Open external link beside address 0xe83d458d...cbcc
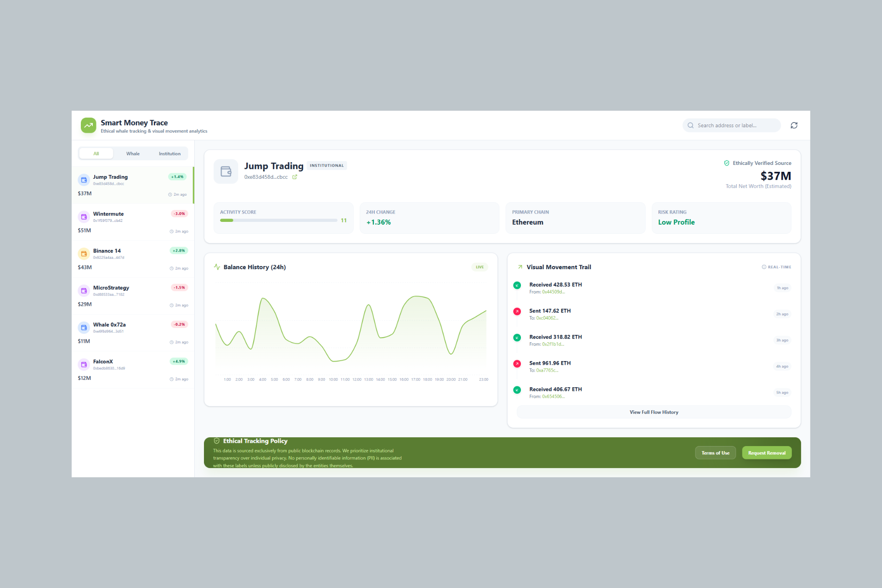The height and width of the screenshot is (588, 882). pyautogui.click(x=294, y=177)
